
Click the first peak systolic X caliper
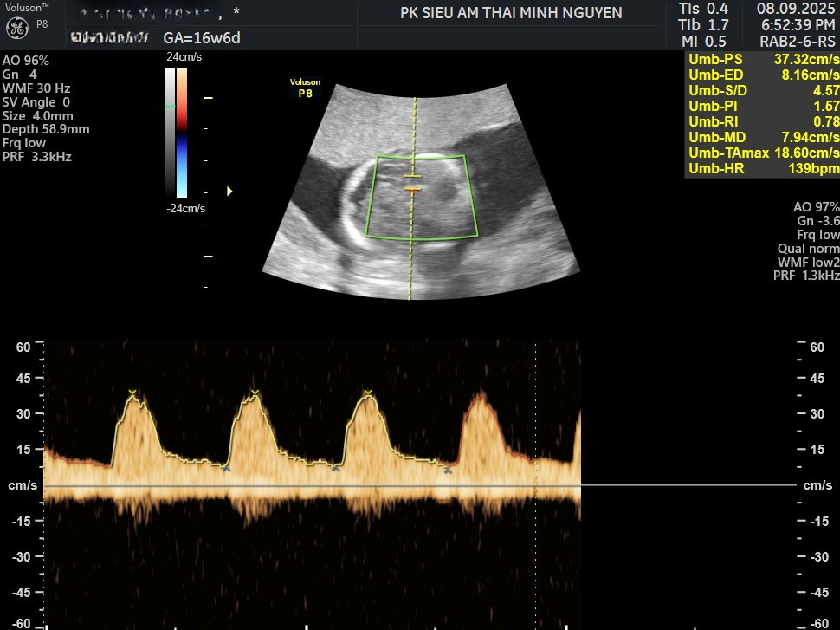coord(132,394)
